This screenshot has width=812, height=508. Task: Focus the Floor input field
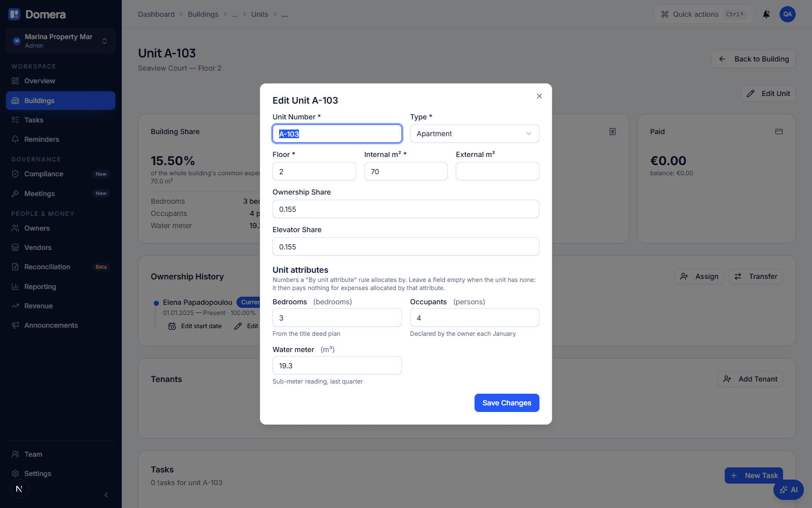tap(314, 171)
